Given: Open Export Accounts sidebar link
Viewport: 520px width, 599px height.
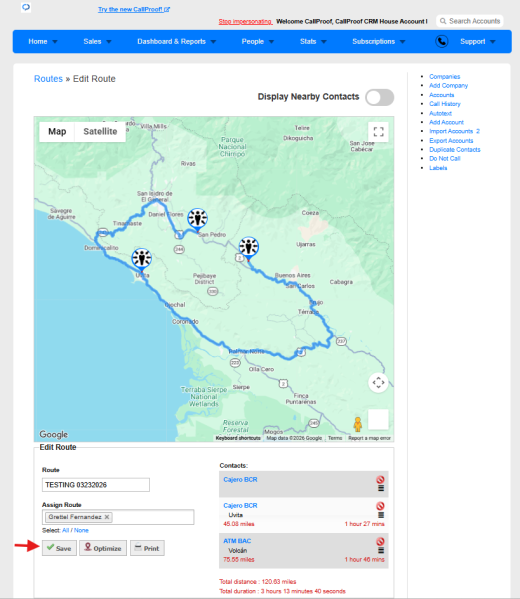Looking at the screenshot, I should tap(451, 141).
